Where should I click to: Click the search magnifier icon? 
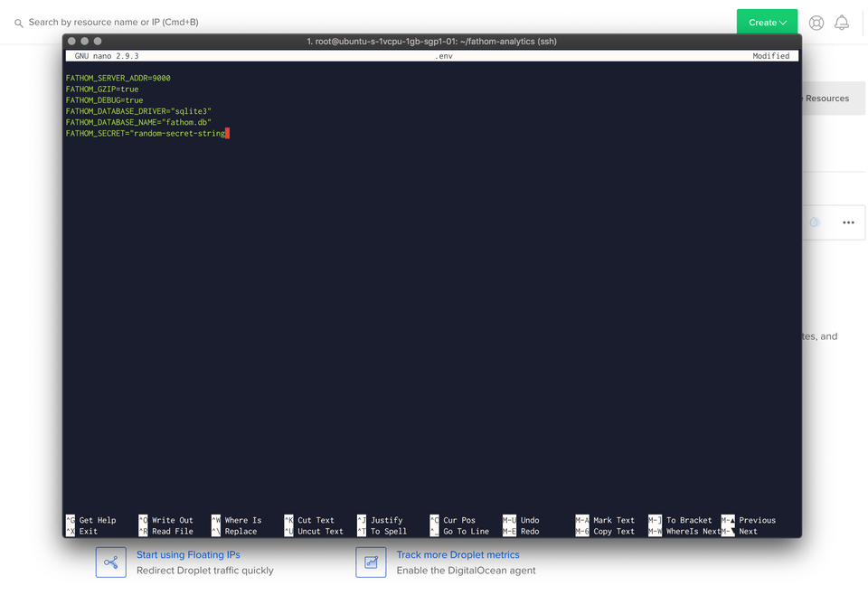tap(18, 23)
